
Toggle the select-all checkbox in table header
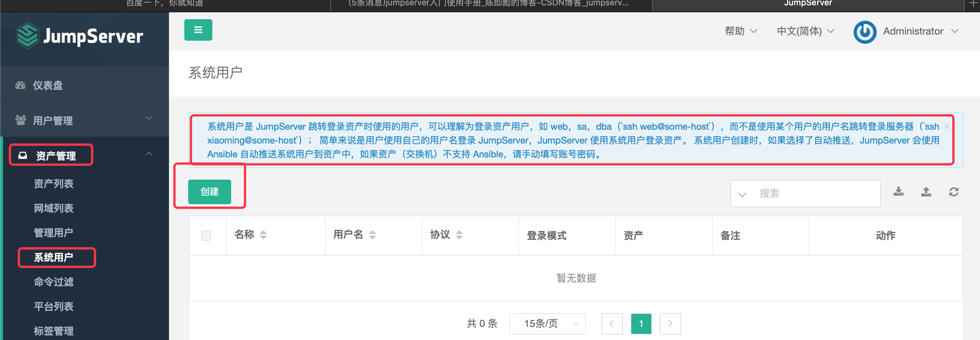pos(206,235)
